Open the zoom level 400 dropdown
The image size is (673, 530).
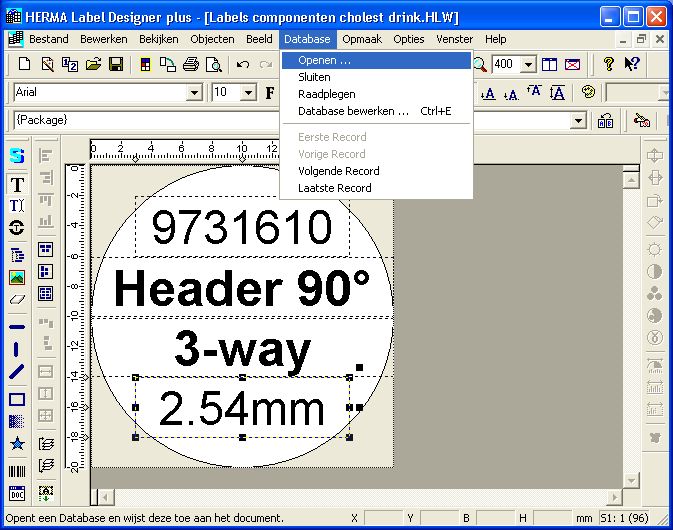529,65
